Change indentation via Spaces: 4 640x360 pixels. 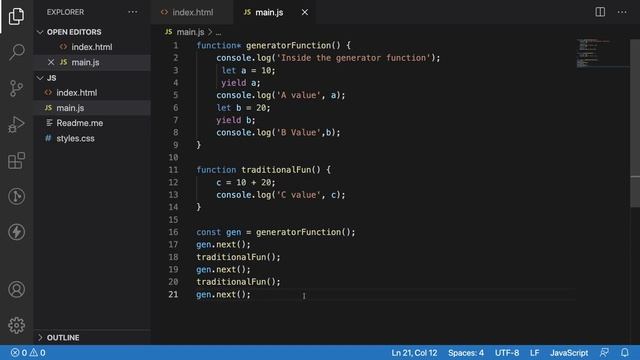coord(466,353)
